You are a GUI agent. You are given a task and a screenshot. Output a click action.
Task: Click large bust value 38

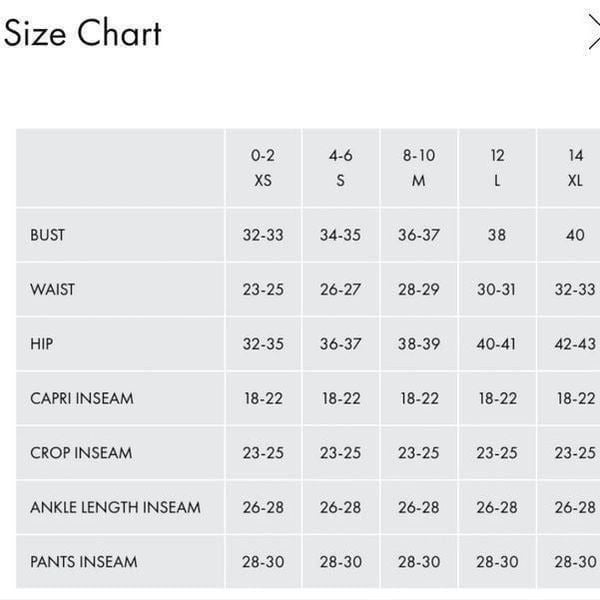497,235
